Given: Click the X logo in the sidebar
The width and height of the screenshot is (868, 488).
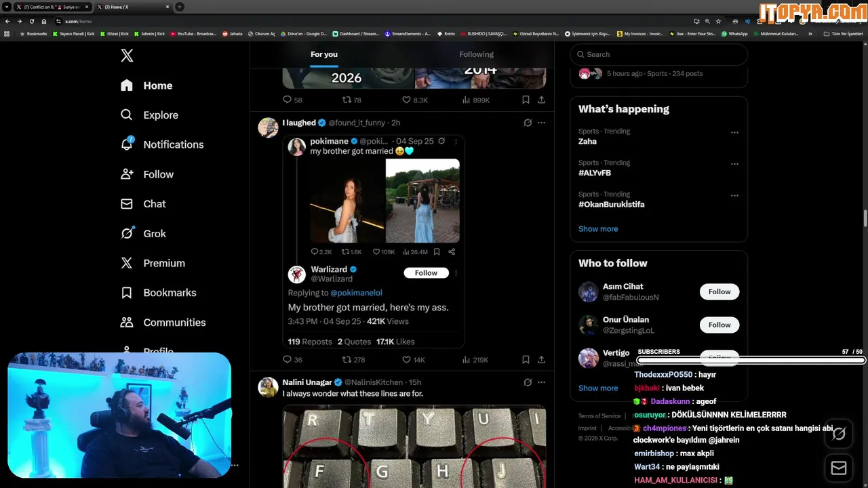Looking at the screenshot, I should point(127,56).
